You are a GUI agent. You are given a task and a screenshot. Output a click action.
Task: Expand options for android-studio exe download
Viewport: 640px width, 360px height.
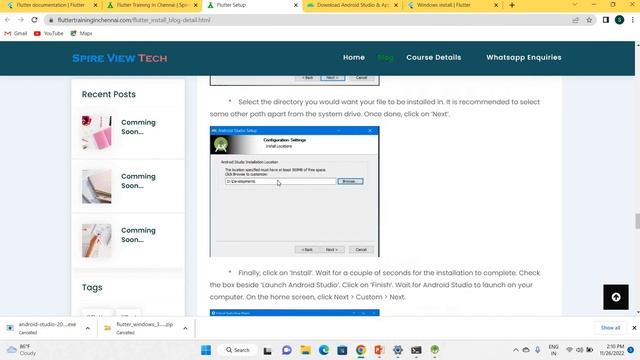click(x=88, y=328)
